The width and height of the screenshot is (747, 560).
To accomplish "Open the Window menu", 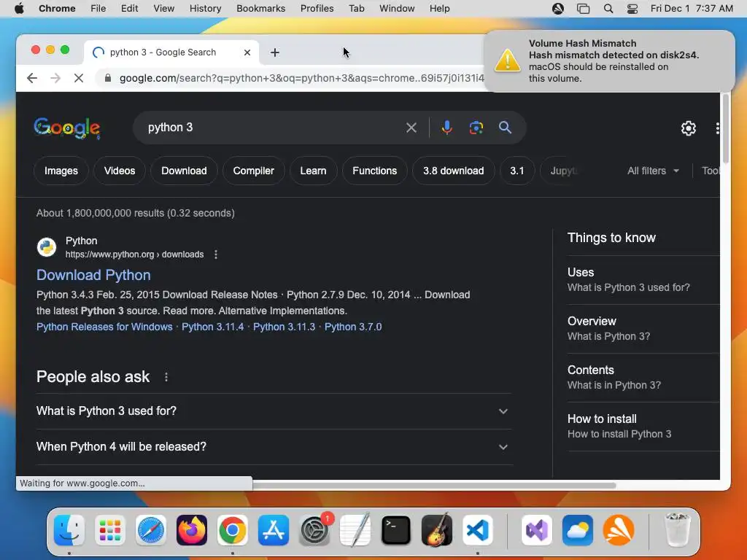I will pos(397,9).
